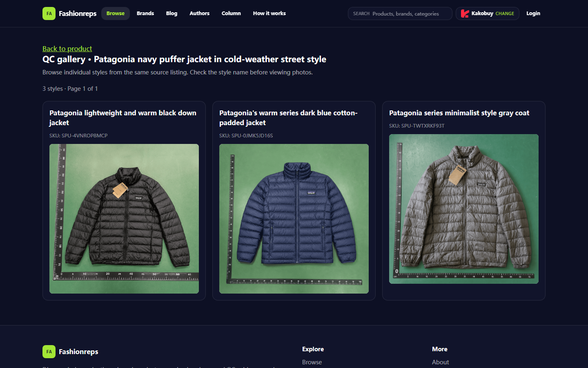Screen dimensions: 588x368
Task: Select Authors in the top navigation
Action: pyautogui.click(x=199, y=13)
